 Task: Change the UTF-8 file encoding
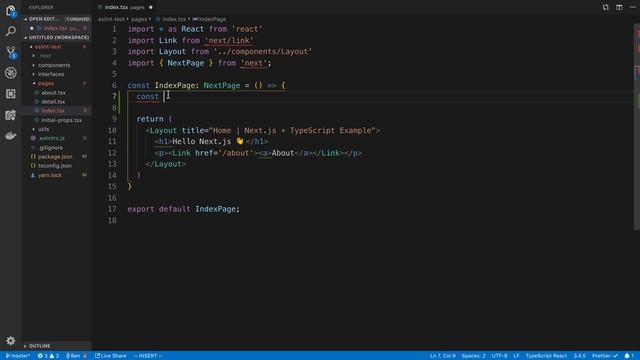(x=499, y=356)
